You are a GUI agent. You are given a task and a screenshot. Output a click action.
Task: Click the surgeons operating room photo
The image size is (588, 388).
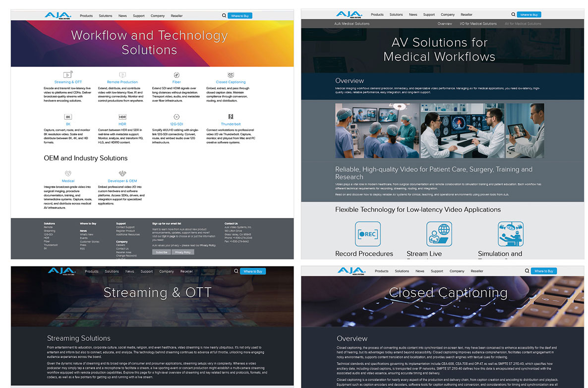coord(377,130)
